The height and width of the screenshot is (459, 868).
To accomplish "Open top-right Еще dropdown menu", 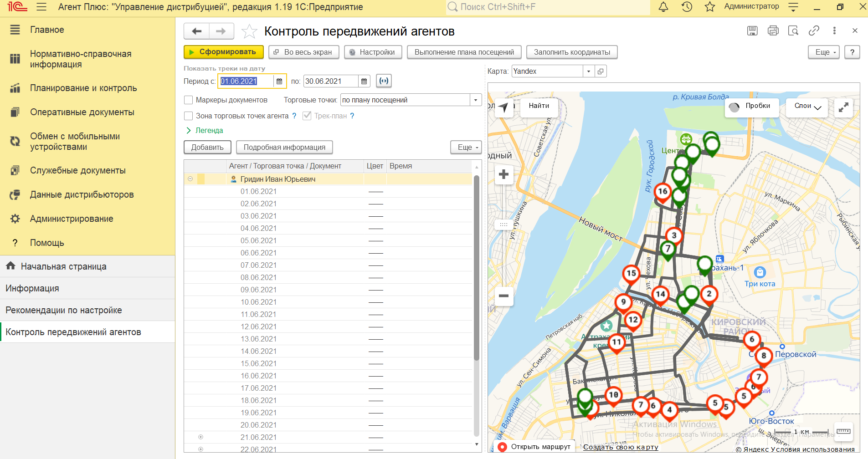I will tap(824, 52).
